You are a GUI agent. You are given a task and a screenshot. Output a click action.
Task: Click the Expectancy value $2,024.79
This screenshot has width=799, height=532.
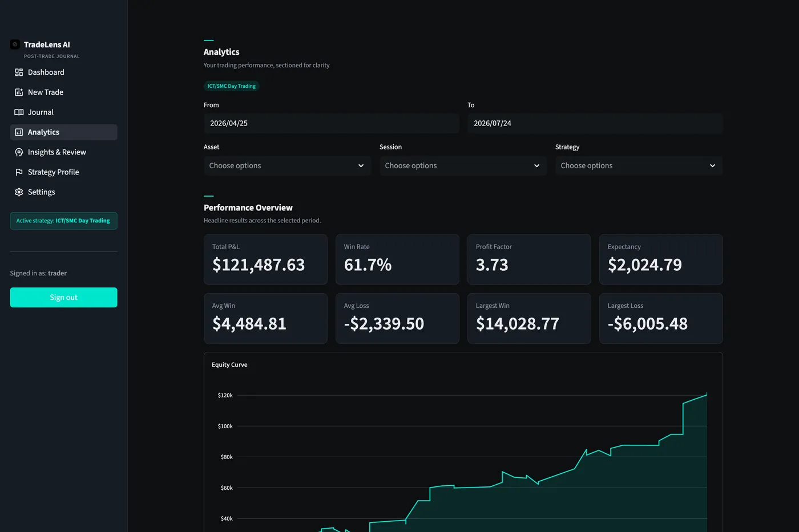coord(645,265)
